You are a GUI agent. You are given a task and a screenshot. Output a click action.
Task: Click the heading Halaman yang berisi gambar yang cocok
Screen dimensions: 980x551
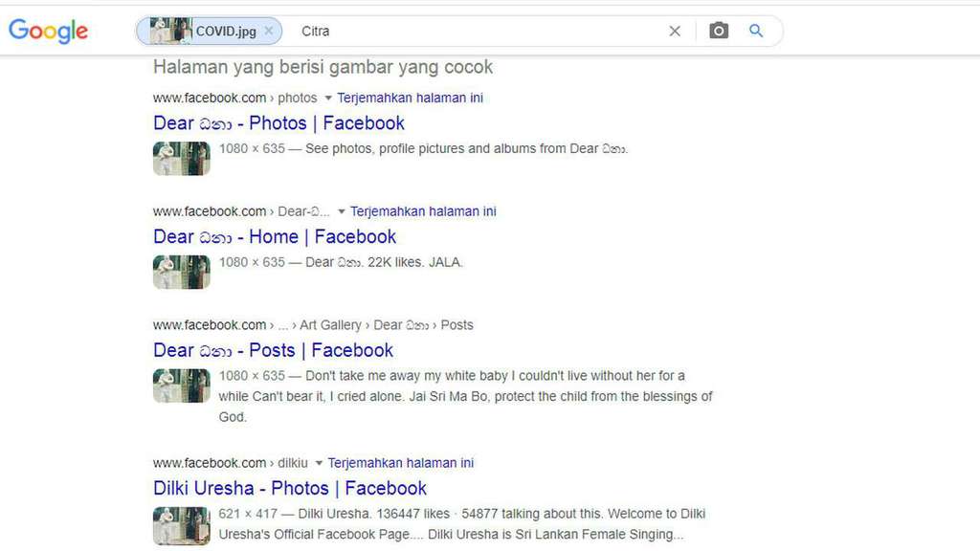tap(323, 67)
